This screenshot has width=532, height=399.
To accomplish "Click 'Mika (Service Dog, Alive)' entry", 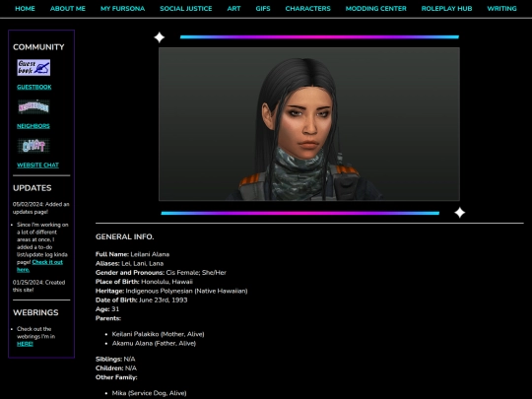I will (150, 393).
